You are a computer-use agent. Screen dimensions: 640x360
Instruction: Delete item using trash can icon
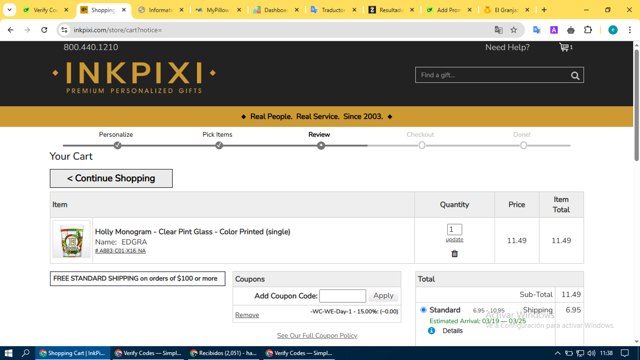454,254
